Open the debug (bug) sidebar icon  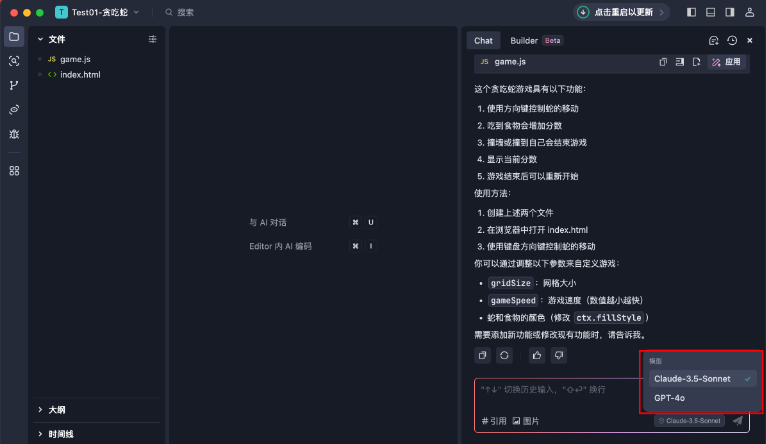coord(14,133)
